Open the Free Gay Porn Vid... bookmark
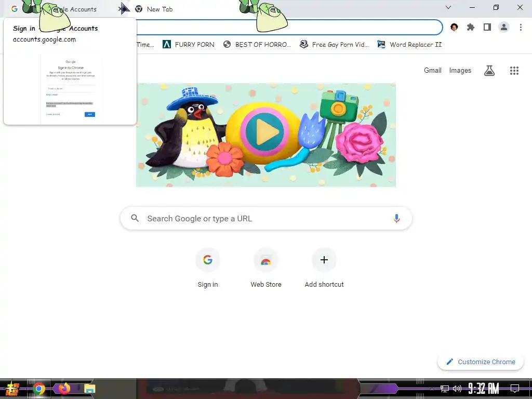532x399 pixels. pos(334,45)
